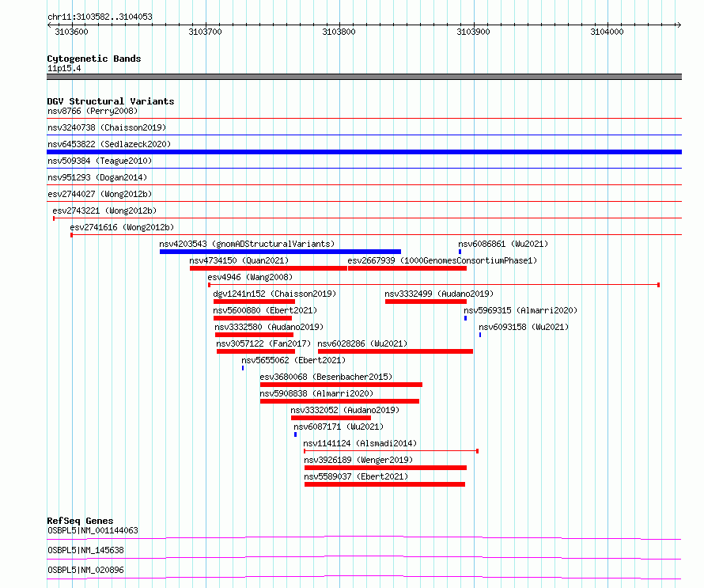Open nsv6093158 (Wu2021) label
704x588 pixels.
[x=524, y=327]
